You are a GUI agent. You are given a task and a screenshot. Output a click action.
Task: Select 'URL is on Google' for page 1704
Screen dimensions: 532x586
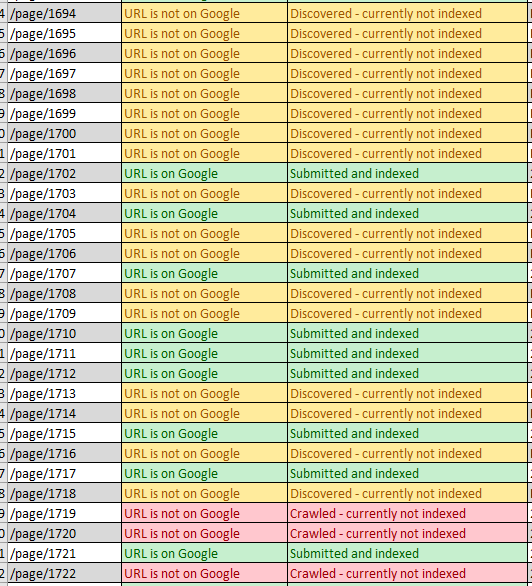pyautogui.click(x=171, y=213)
